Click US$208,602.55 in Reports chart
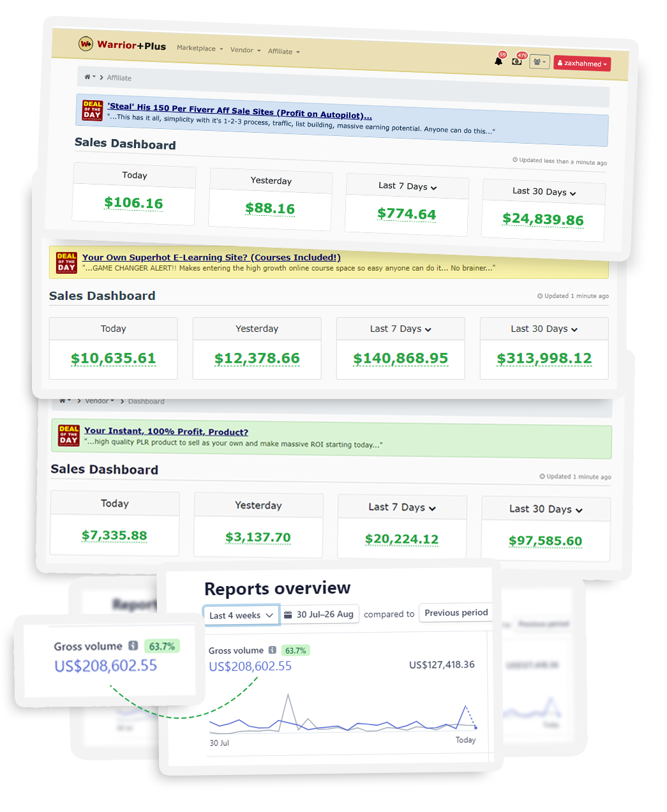Viewport: 667px width, 812px height. point(250,666)
